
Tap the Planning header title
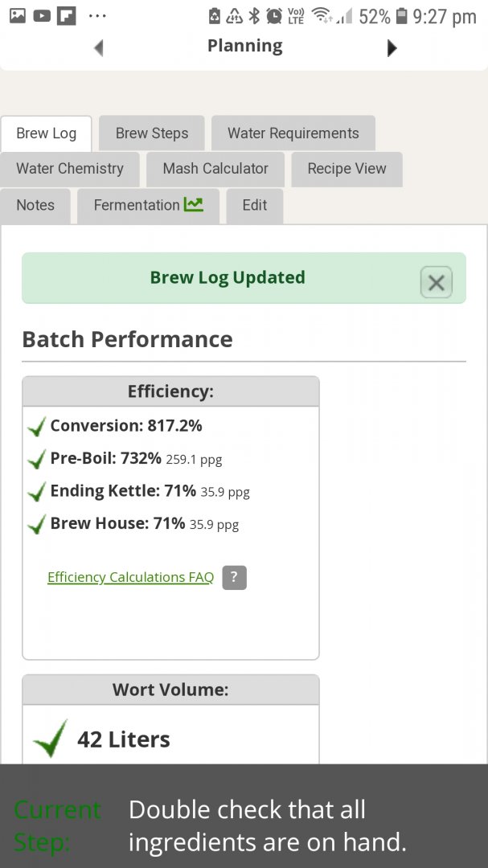pyautogui.click(x=244, y=46)
